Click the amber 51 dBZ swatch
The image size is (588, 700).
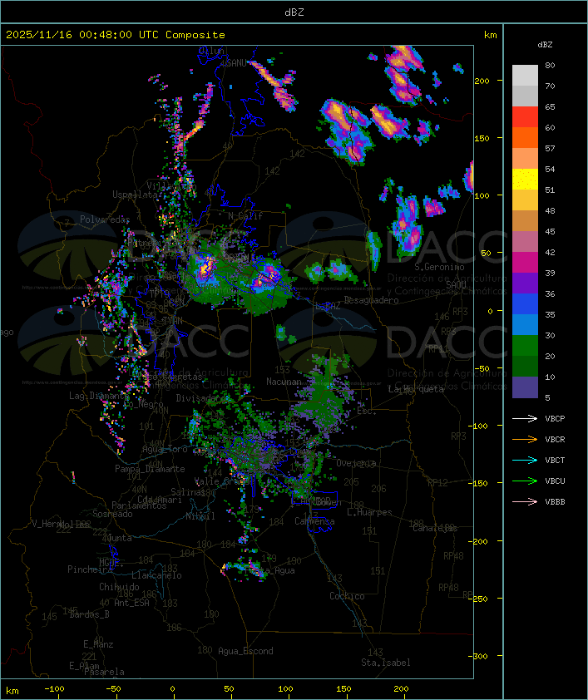(x=525, y=200)
